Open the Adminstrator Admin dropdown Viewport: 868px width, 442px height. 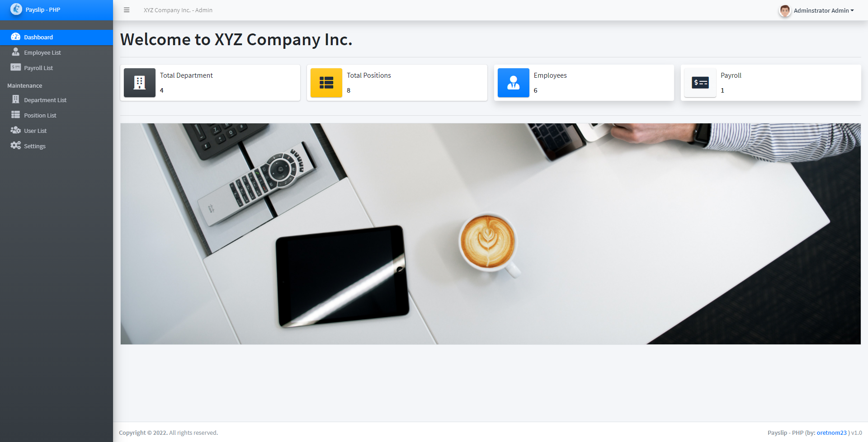point(816,10)
